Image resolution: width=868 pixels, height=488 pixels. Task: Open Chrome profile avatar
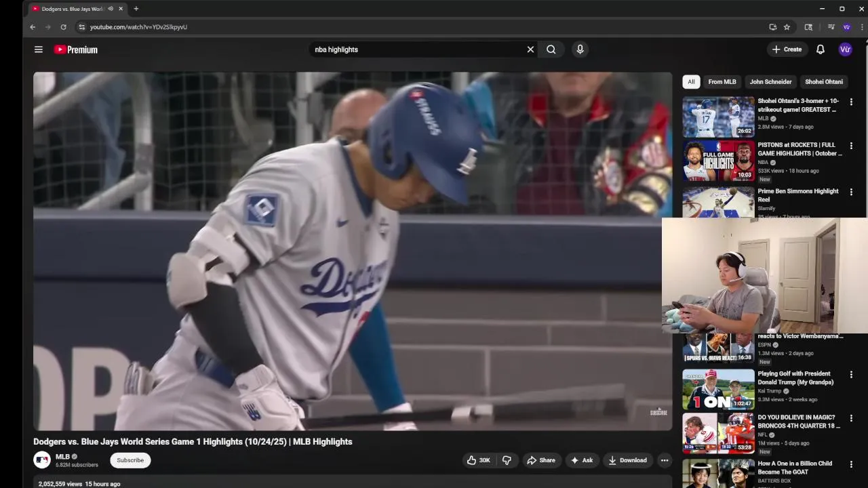(x=847, y=27)
